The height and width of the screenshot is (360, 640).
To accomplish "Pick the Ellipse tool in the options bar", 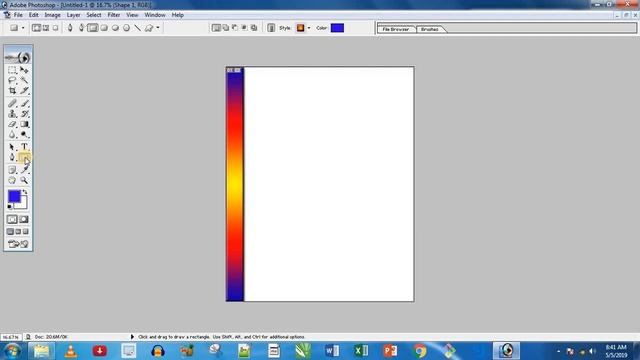I will [115, 28].
